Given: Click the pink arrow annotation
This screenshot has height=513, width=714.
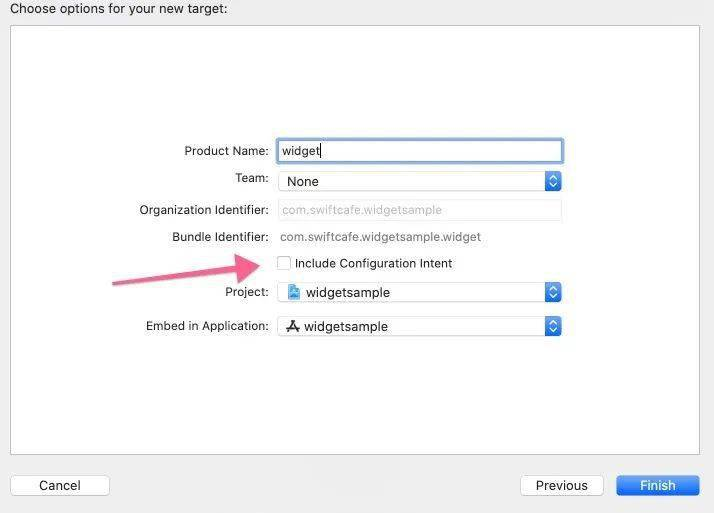Looking at the screenshot, I should pyautogui.click(x=186, y=270).
